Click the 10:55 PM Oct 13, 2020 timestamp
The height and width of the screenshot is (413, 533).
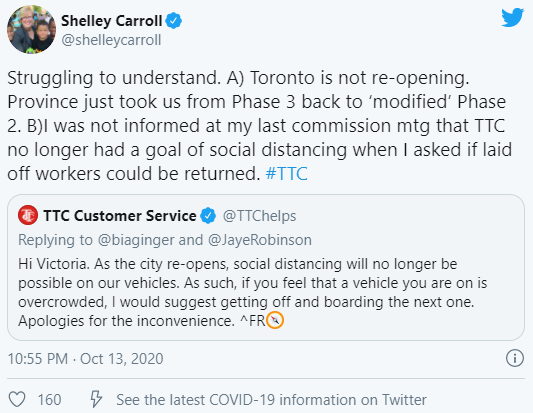click(x=85, y=359)
